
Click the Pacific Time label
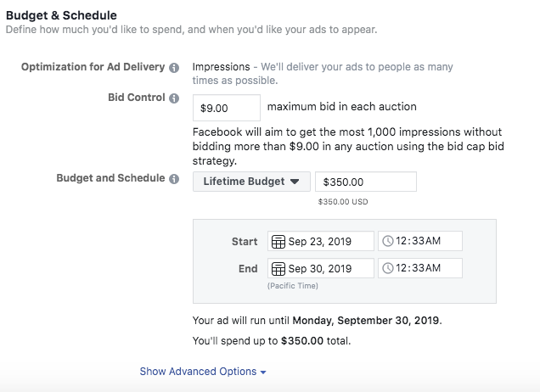click(x=293, y=286)
